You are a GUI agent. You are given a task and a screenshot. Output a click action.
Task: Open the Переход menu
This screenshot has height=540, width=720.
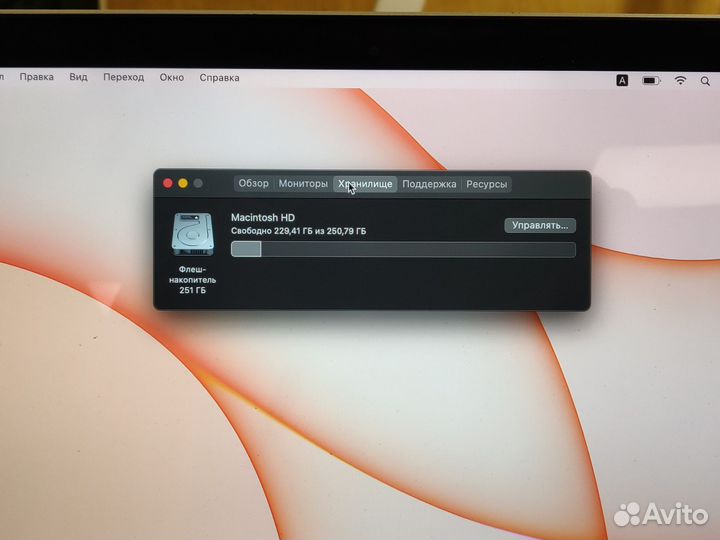click(x=124, y=78)
